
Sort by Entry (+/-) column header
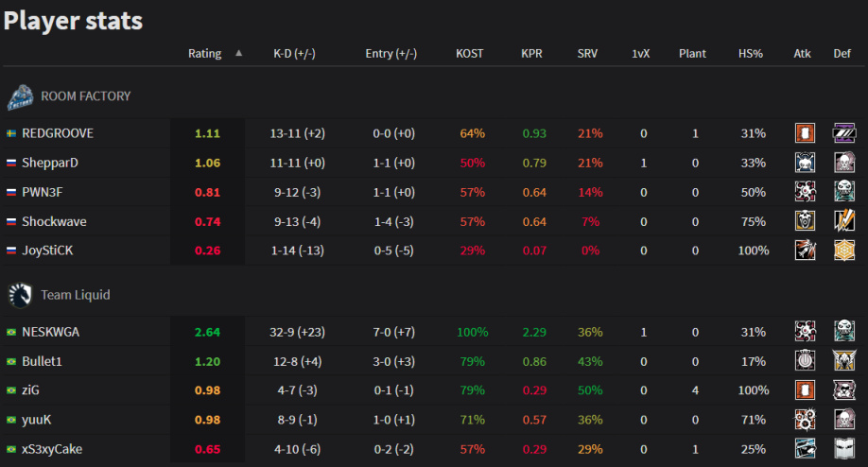pyautogui.click(x=391, y=54)
